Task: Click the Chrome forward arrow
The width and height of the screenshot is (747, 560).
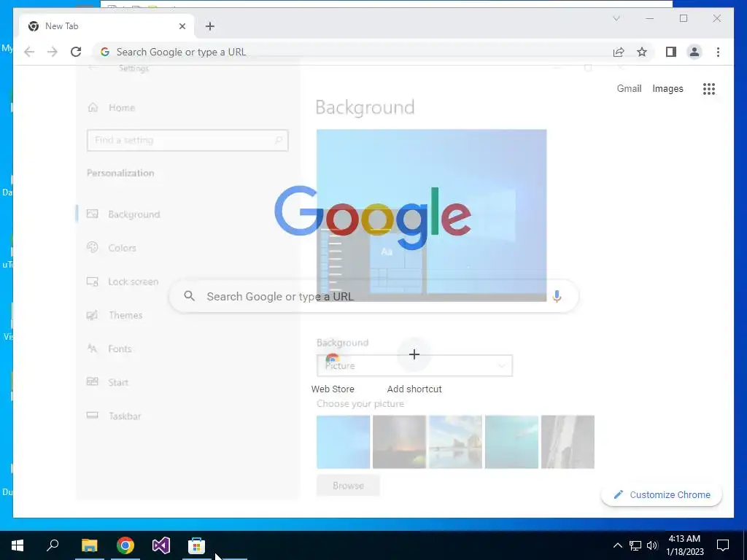Action: pyautogui.click(x=53, y=52)
